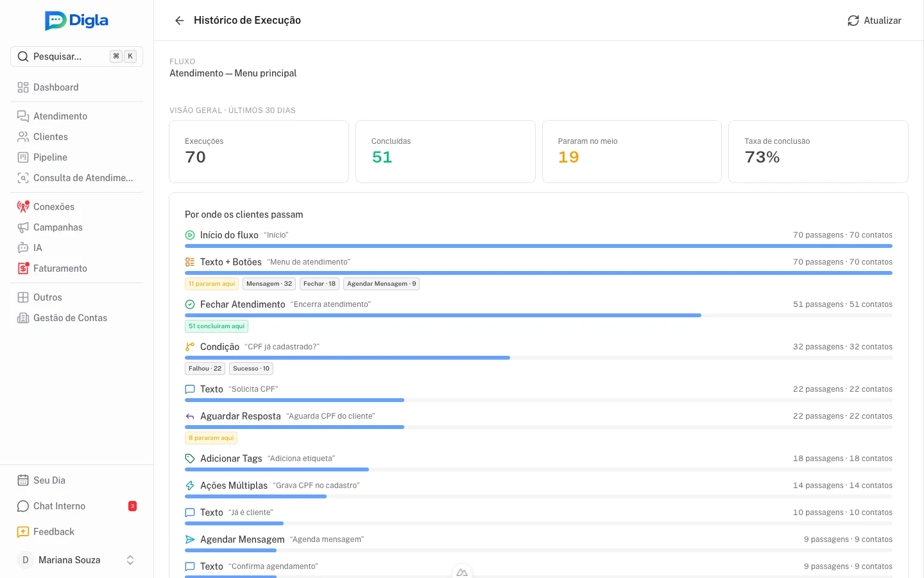This screenshot has width=924, height=578.
Task: Click the 'Fechar · 18' chip
Action: [x=320, y=284]
